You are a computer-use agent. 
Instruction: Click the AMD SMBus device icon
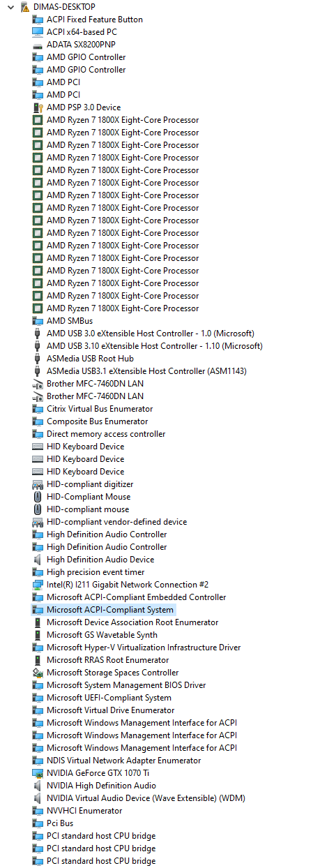[38, 321]
